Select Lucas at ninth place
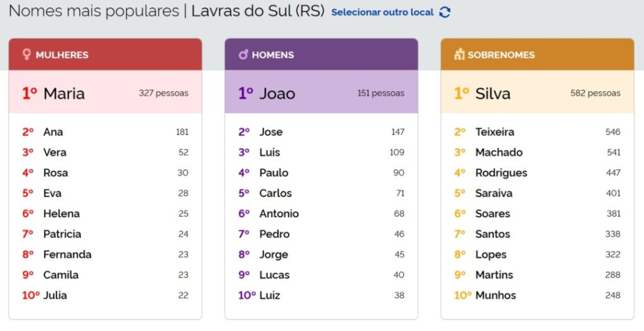Image resolution: width=644 pixels, height=331 pixels. click(x=275, y=275)
